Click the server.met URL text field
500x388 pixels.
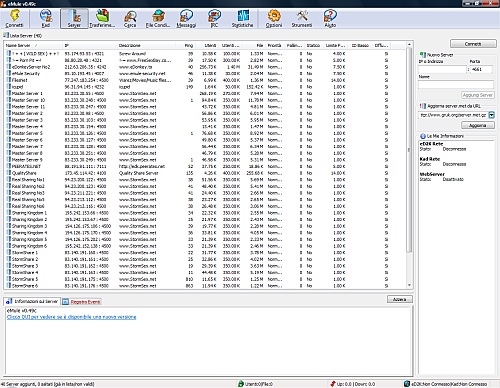pos(453,115)
